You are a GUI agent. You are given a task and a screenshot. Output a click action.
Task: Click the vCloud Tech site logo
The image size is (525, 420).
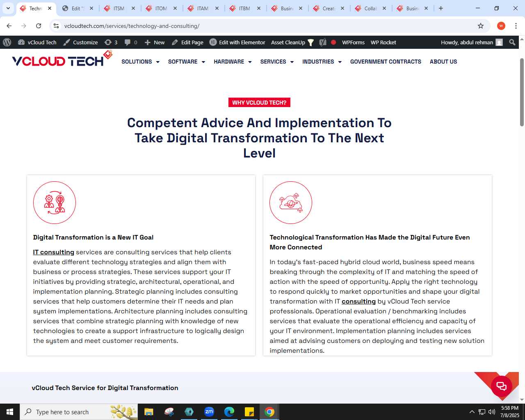(x=62, y=59)
